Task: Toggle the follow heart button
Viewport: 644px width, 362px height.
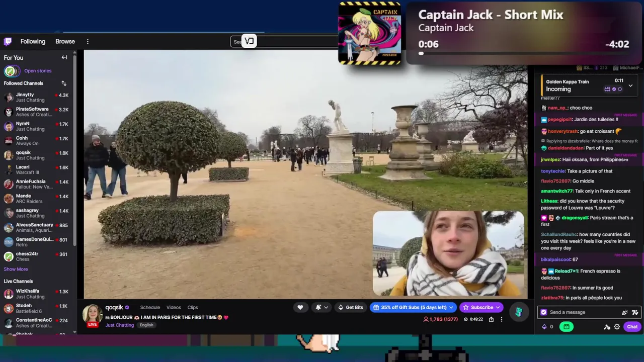Action: [x=300, y=307]
